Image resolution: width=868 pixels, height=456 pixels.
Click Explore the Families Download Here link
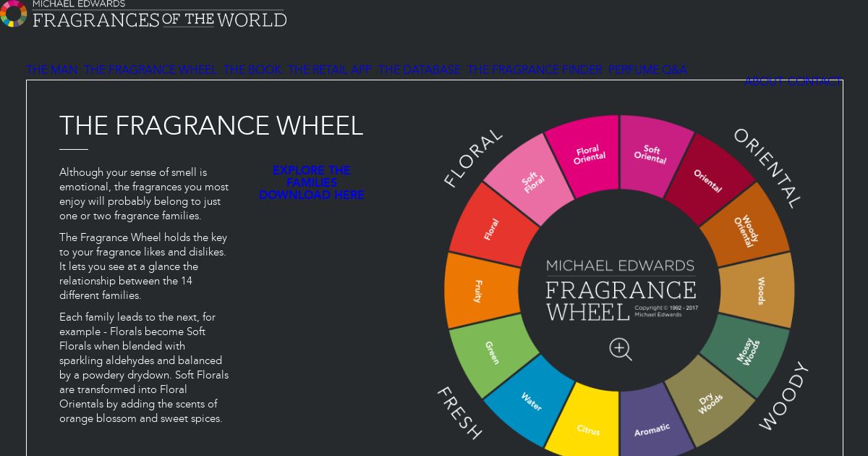click(312, 182)
